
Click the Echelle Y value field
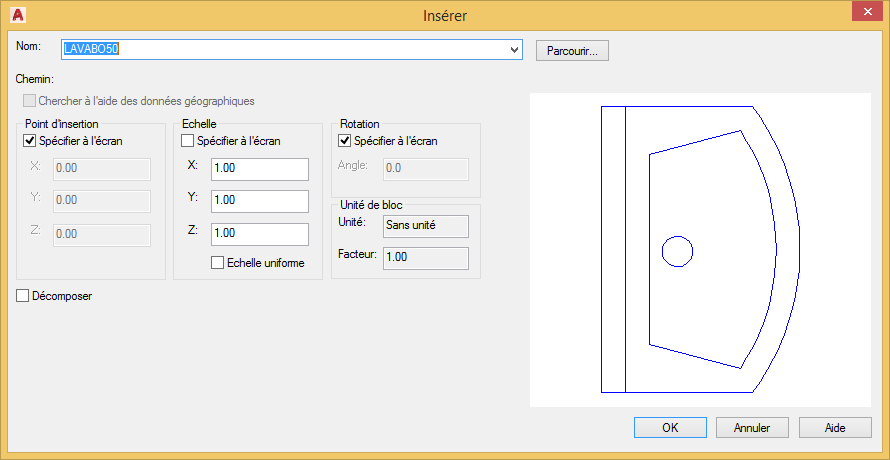pyautogui.click(x=259, y=201)
